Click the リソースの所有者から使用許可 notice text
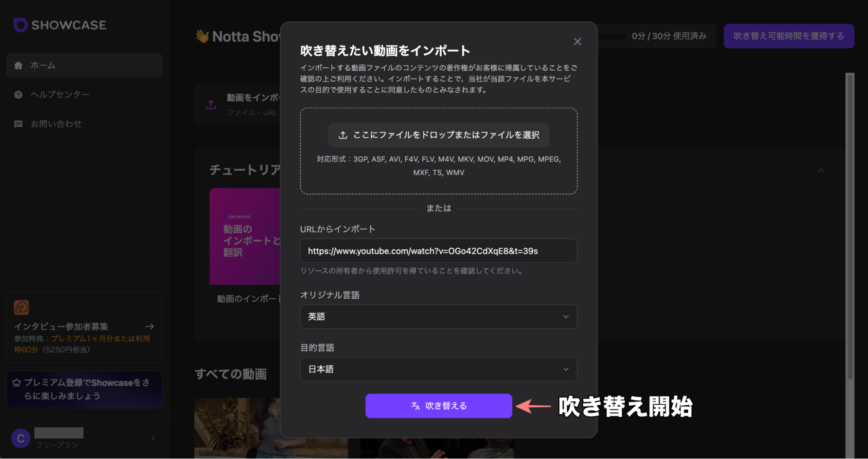868x459 pixels. click(x=412, y=271)
